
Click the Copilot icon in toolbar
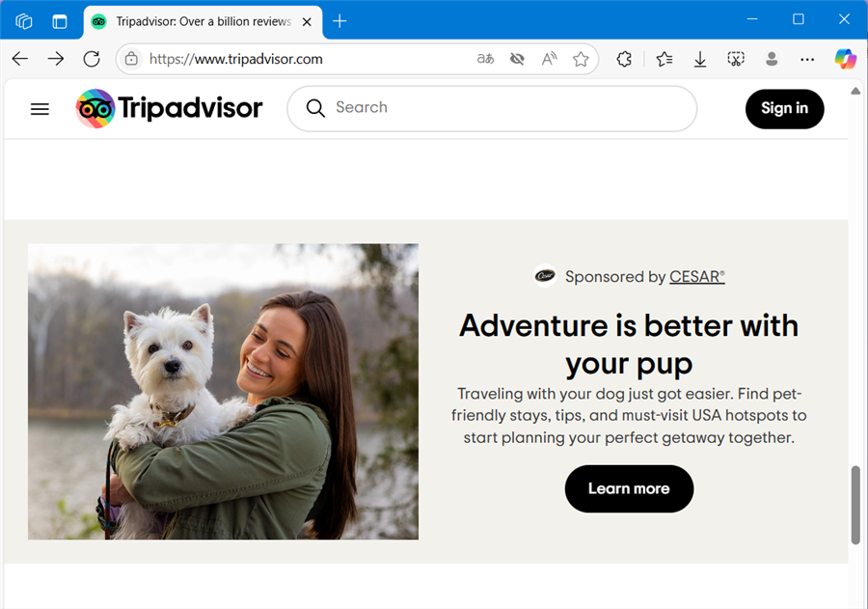tap(845, 59)
